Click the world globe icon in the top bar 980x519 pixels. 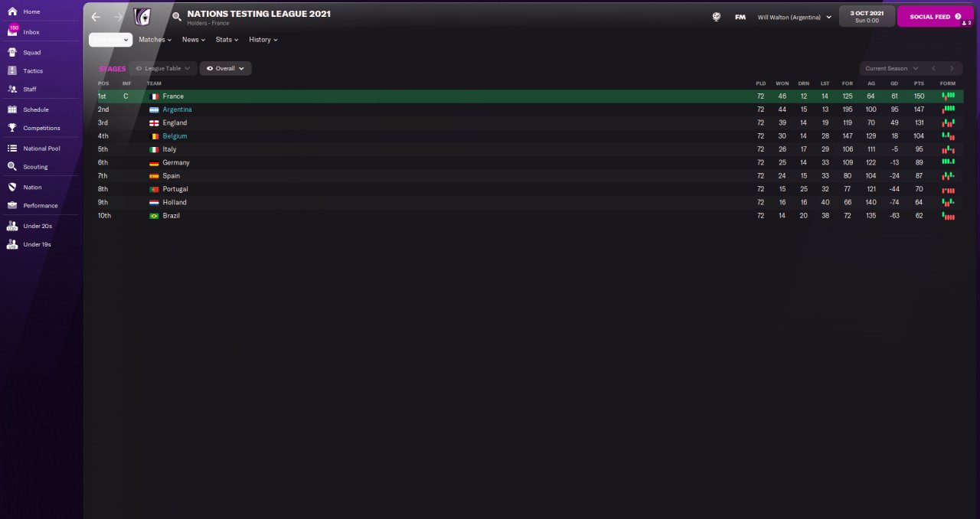click(717, 17)
